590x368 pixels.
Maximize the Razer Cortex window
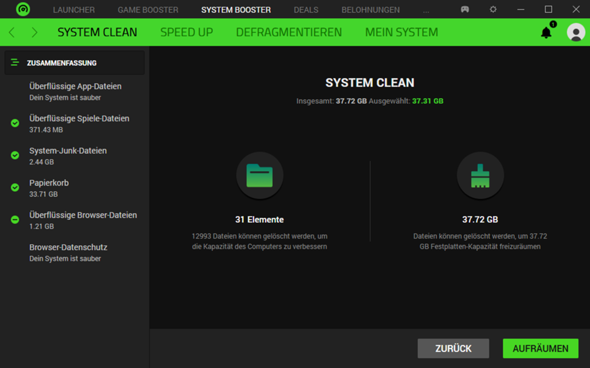pyautogui.click(x=548, y=9)
